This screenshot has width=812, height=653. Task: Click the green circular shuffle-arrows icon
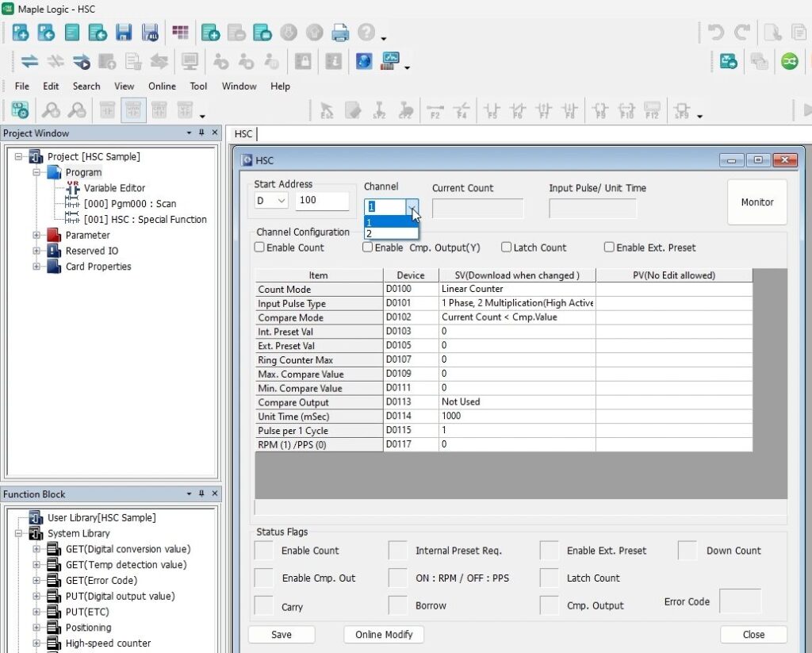point(790,62)
